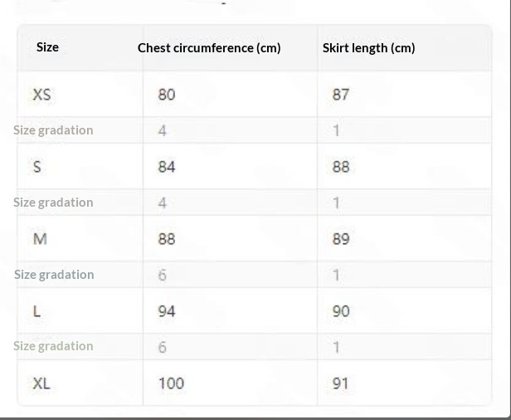Select Size gradation label between M and L

point(54,275)
